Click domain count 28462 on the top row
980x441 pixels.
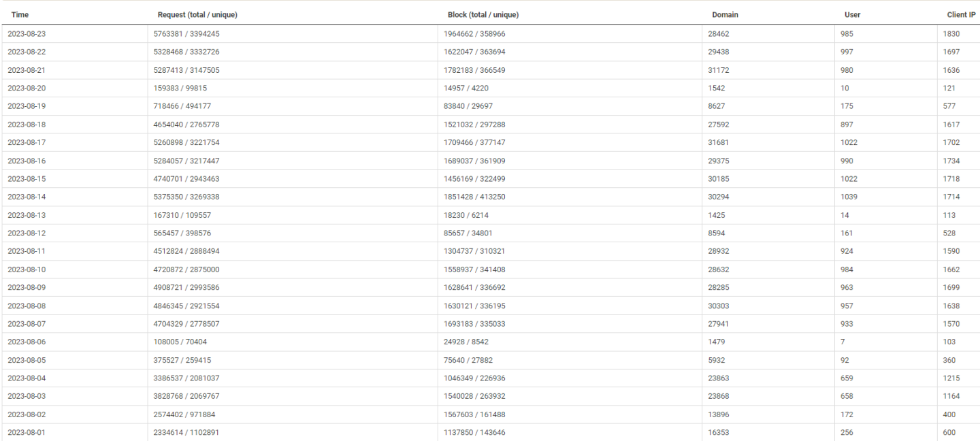click(717, 33)
